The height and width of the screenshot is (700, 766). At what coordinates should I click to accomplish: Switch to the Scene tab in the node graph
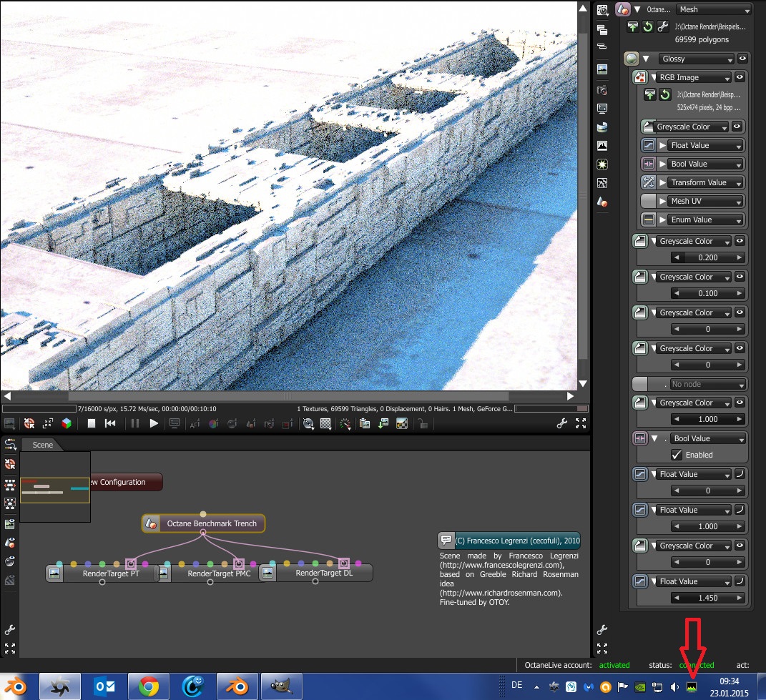coord(42,445)
